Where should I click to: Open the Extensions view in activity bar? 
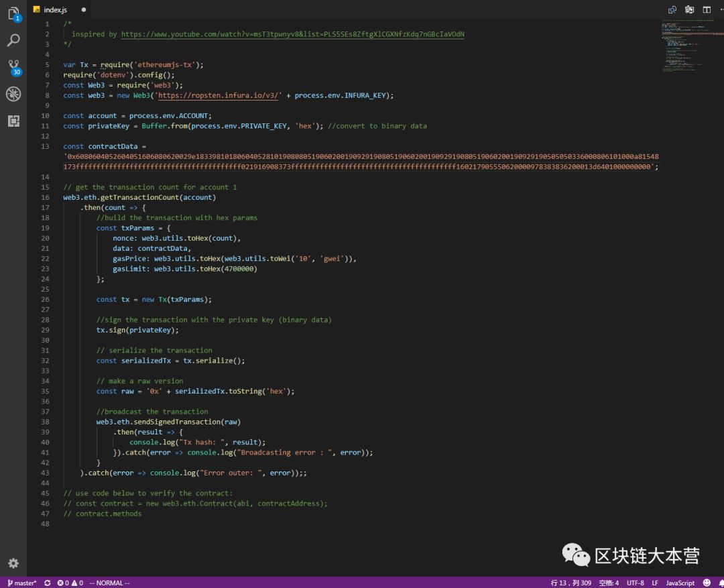pyautogui.click(x=13, y=121)
